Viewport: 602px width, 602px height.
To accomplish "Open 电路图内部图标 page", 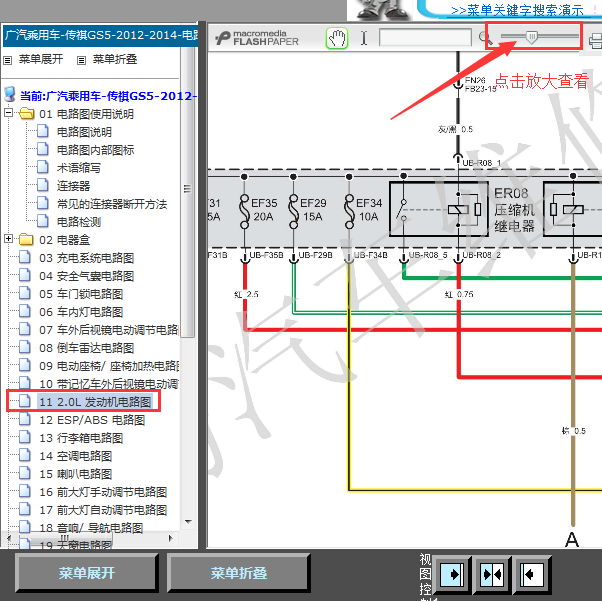I will tap(95, 150).
